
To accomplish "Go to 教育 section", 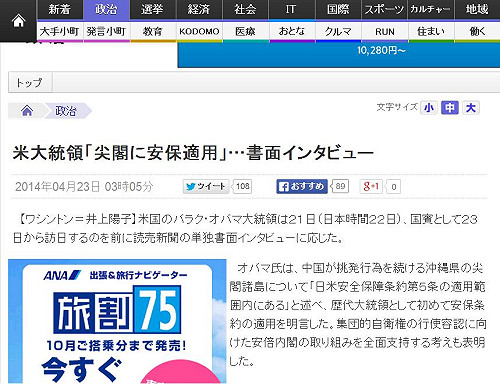I will coord(152,31).
